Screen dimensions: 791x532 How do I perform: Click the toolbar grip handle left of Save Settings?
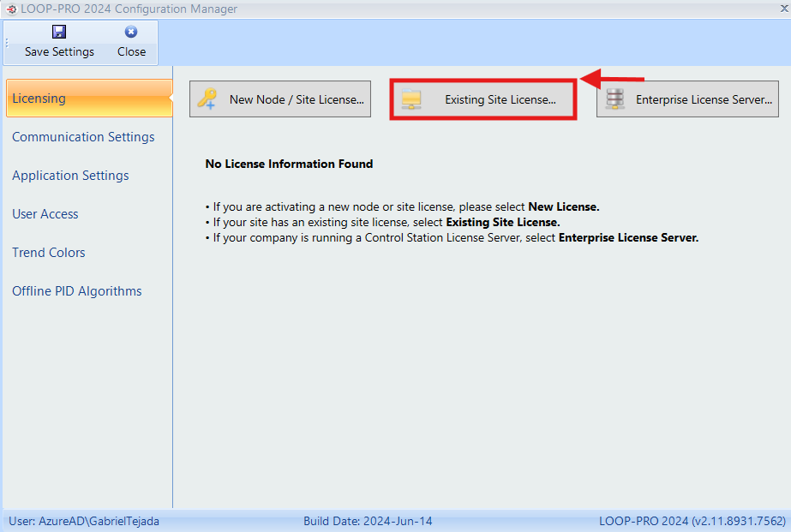7,44
